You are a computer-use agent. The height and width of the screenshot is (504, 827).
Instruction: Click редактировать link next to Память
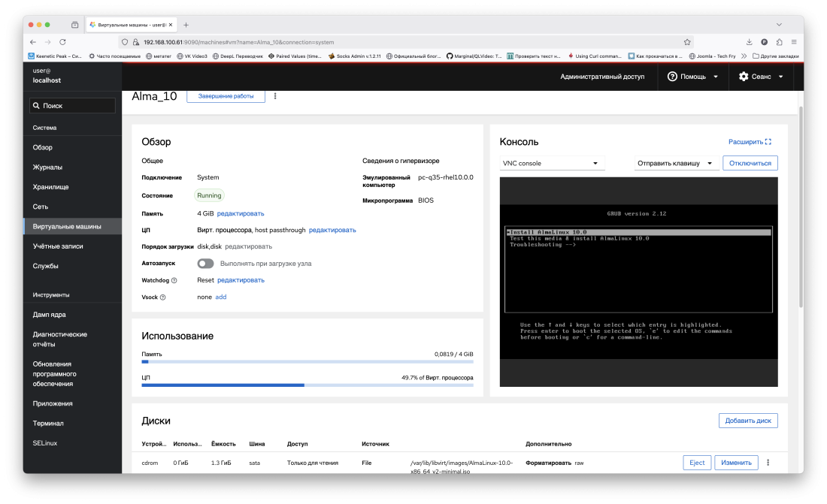pos(241,213)
